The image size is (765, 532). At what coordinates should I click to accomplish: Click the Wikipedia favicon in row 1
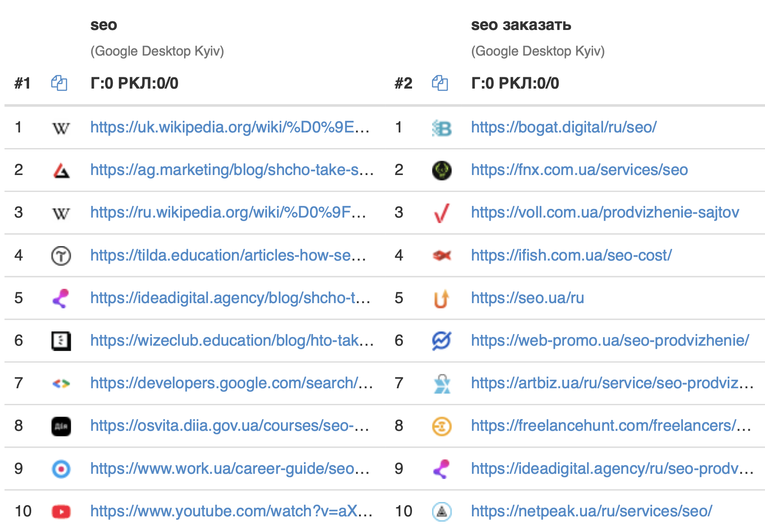[x=61, y=128]
